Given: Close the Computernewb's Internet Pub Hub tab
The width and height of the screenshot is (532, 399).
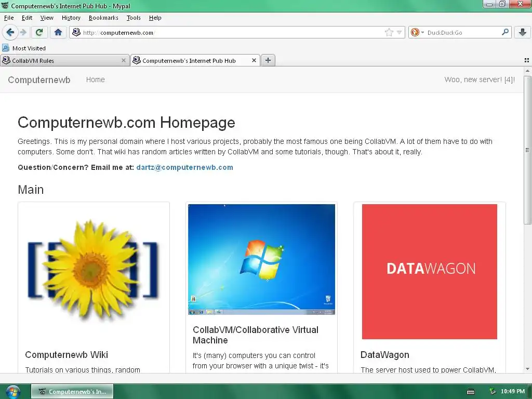Looking at the screenshot, I should click(254, 60).
